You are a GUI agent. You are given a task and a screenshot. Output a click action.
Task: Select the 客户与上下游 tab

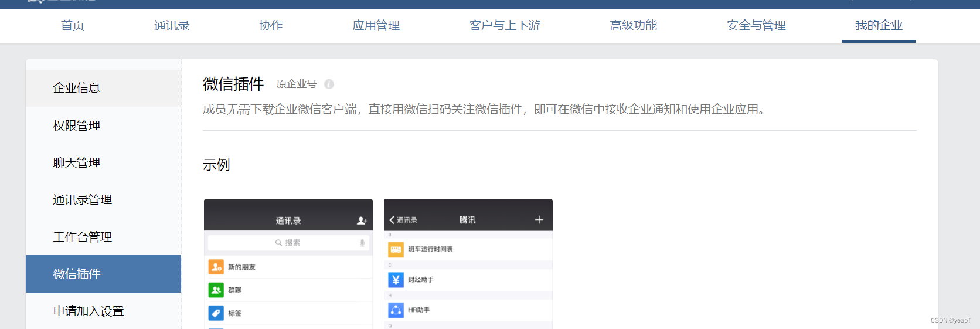click(505, 25)
